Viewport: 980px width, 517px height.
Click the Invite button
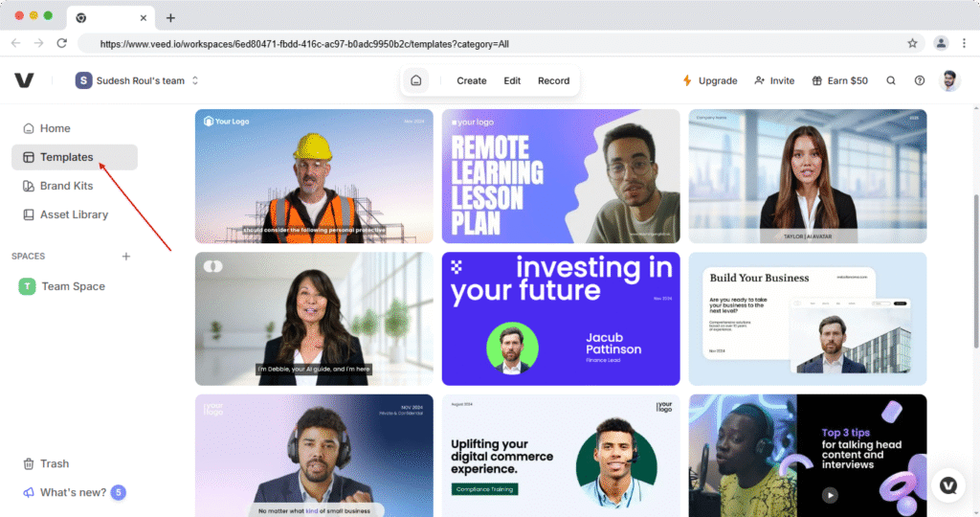(x=775, y=80)
